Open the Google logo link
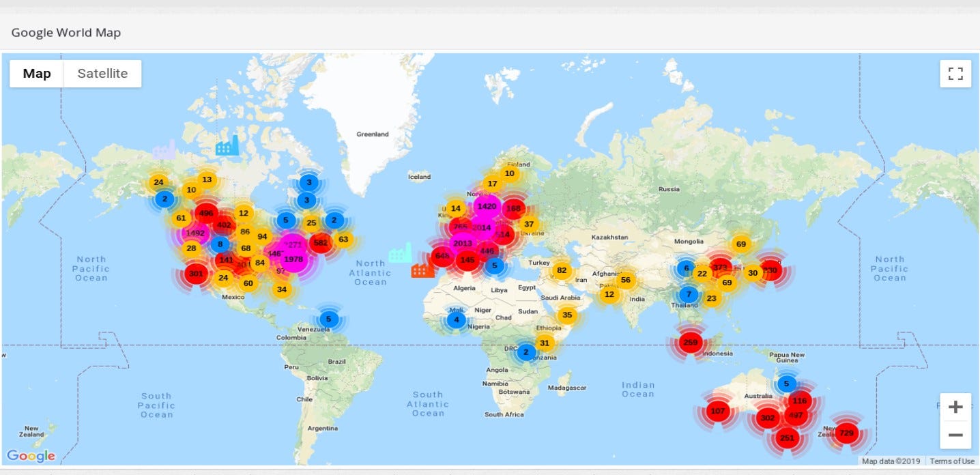Image resolution: width=980 pixels, height=475 pixels. pyautogui.click(x=31, y=456)
